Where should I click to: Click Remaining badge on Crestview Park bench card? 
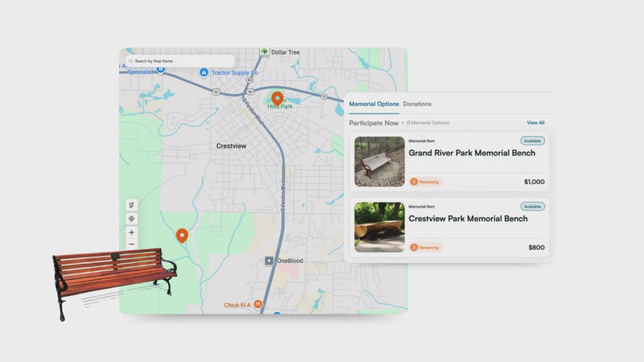pos(426,248)
